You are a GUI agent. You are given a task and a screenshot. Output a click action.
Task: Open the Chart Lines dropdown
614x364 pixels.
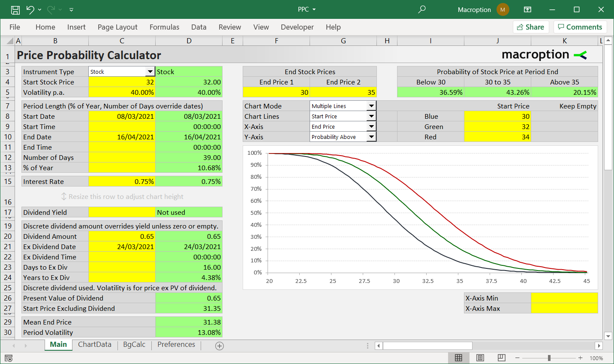click(371, 116)
